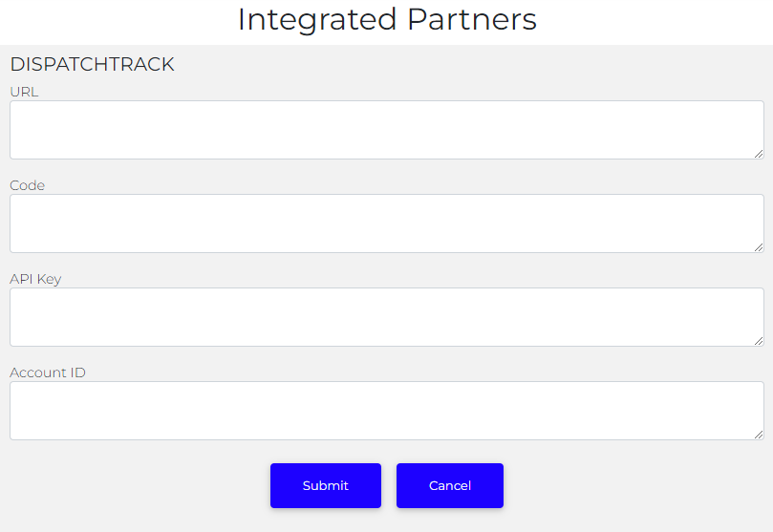Click the Account ID resize handle
The width and height of the screenshot is (773, 532).
tap(759, 434)
